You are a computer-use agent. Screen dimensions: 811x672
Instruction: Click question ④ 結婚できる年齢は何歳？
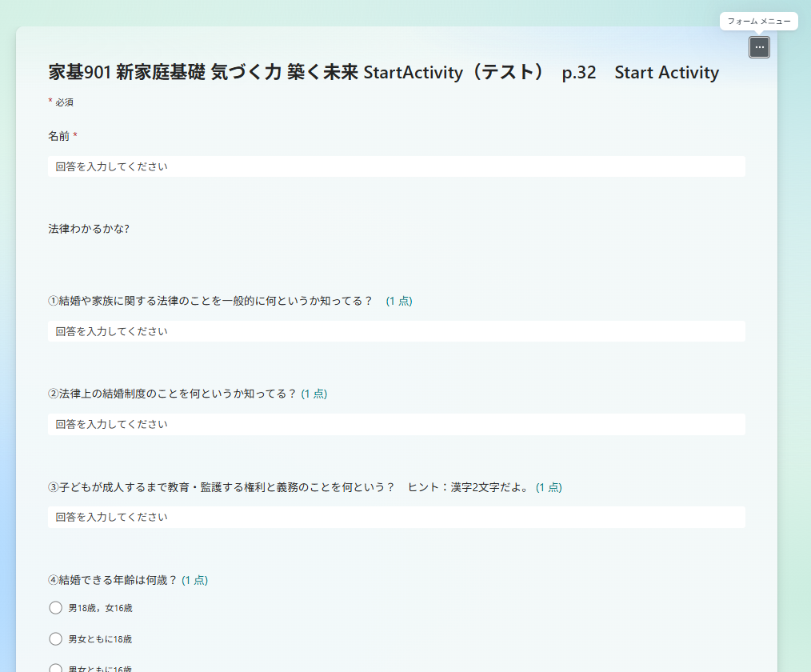pyautogui.click(x=113, y=581)
